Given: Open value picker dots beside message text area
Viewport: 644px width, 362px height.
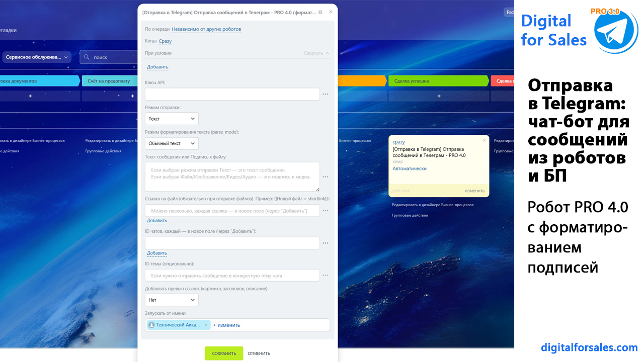Looking at the screenshot, I should point(326,177).
